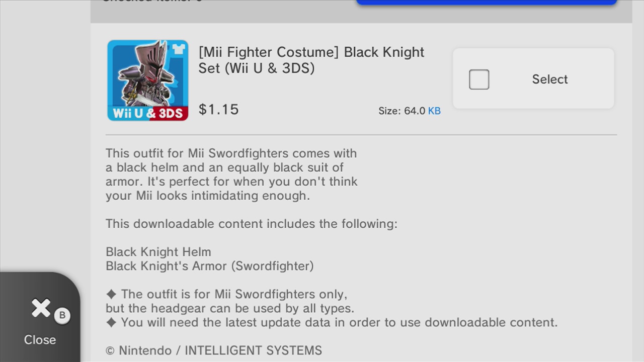The height and width of the screenshot is (362, 644).
Task: Click the X close icon
Action: tap(41, 309)
